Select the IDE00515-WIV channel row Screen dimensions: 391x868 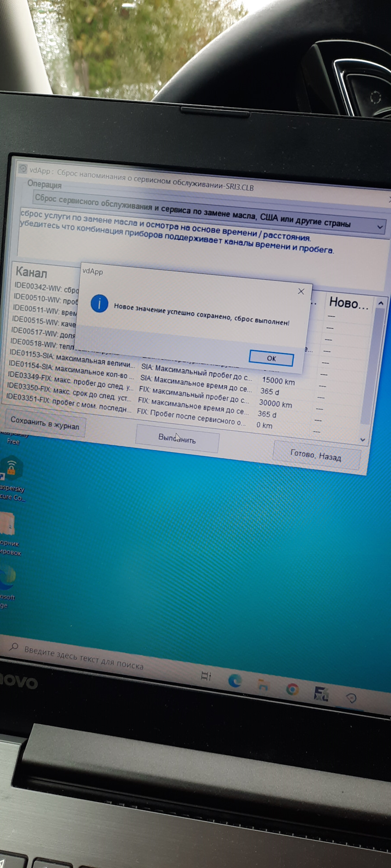43,321
